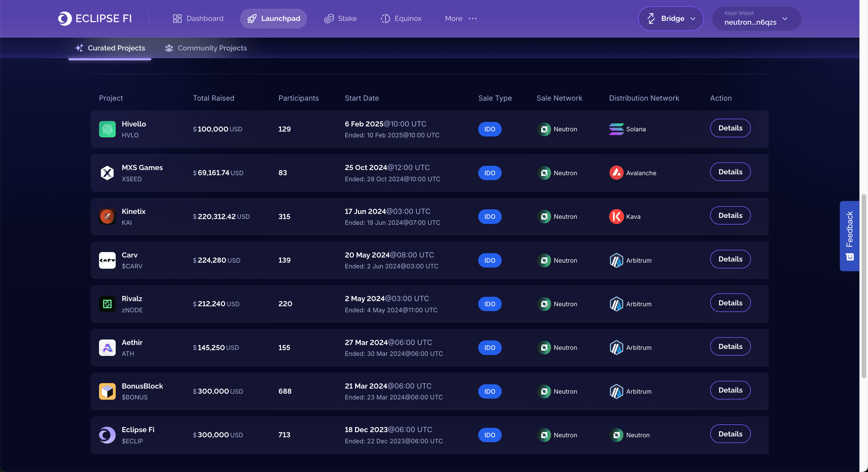Open the Stake navigation item
Screen dimensions: 868x472
point(340,19)
